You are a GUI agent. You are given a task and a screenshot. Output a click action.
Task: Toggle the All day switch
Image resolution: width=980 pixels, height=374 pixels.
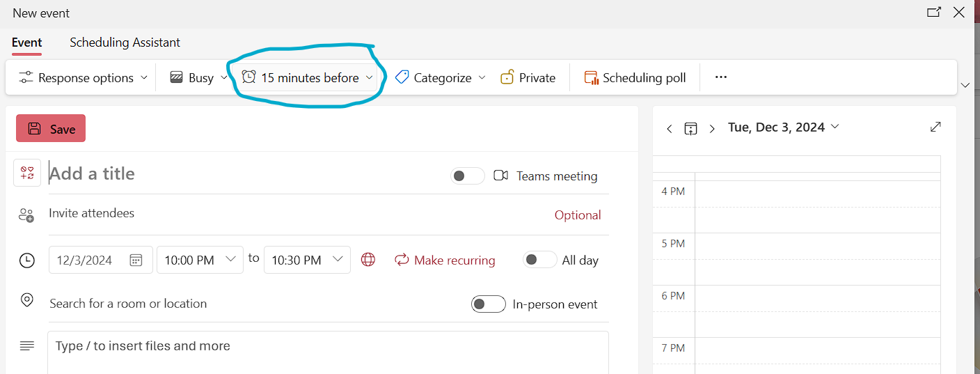pos(540,260)
